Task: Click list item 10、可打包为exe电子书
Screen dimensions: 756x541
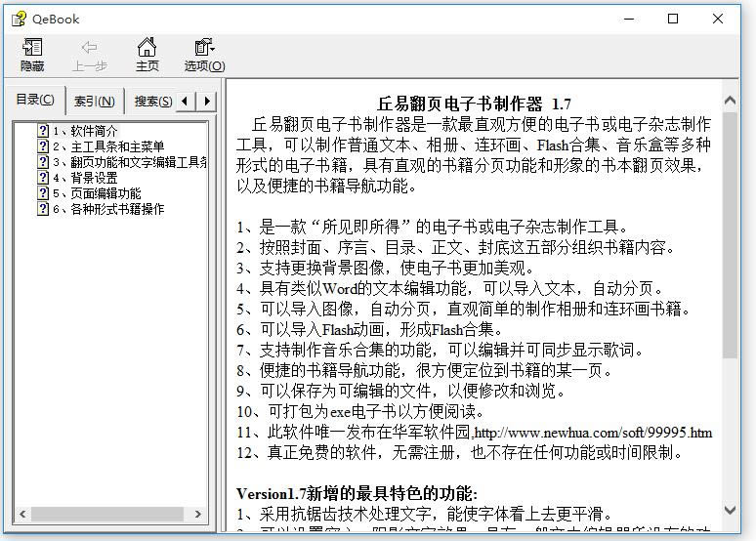Action: click(x=360, y=411)
